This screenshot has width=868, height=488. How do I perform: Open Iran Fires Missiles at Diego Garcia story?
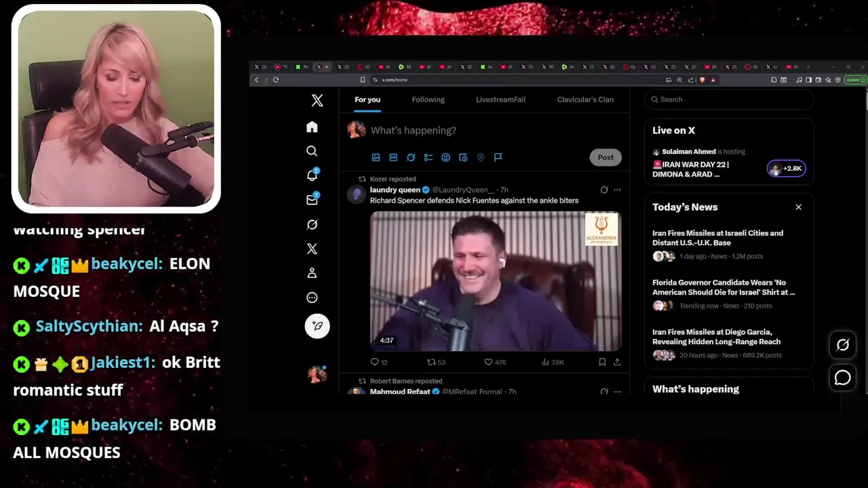[x=716, y=337]
